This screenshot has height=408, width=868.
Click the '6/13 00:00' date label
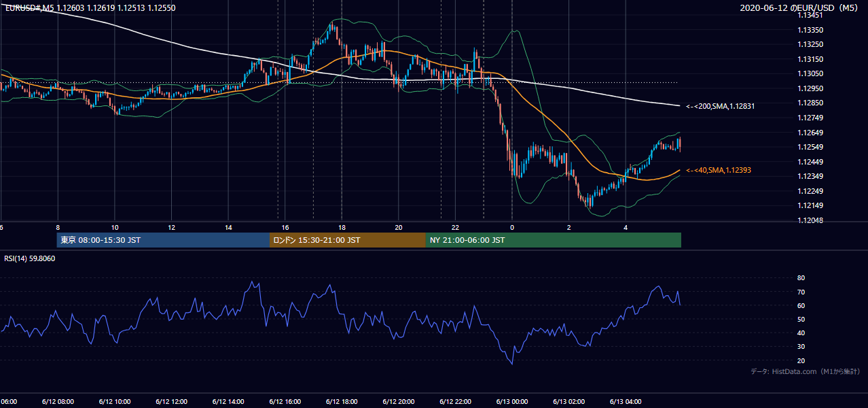pyautogui.click(x=512, y=401)
